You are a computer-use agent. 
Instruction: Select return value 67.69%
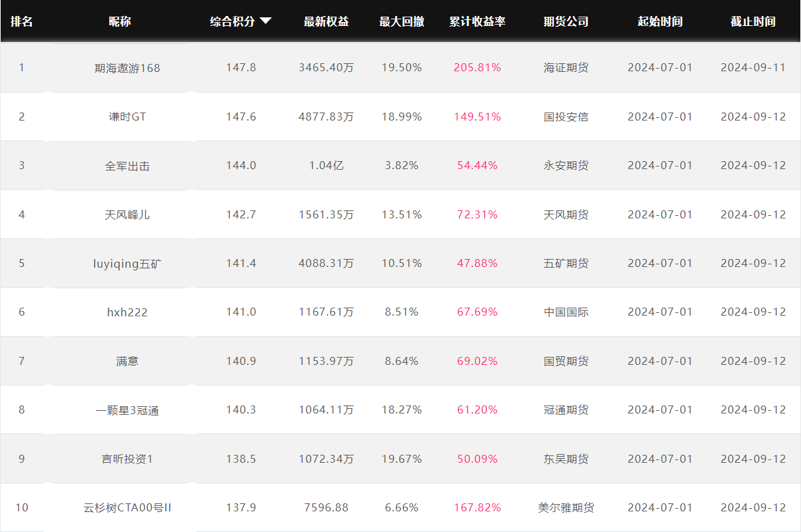coord(477,312)
